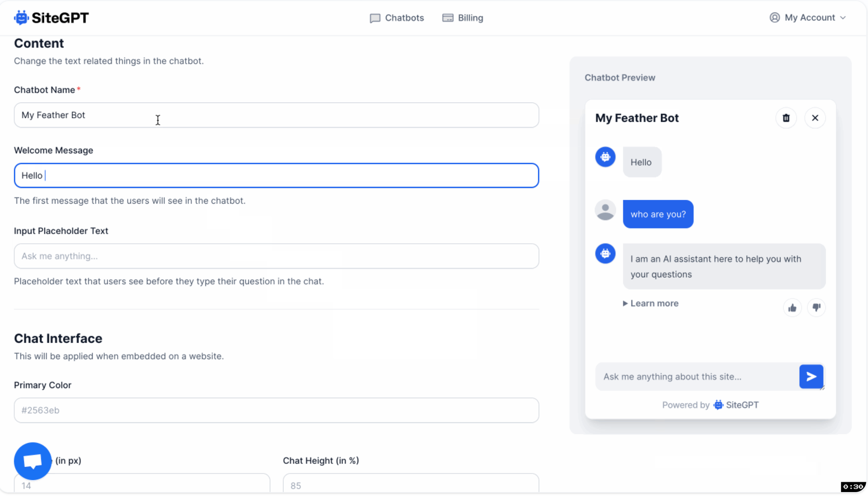Go to the Chatbots menu
The height and width of the screenshot is (496, 868).
click(397, 18)
